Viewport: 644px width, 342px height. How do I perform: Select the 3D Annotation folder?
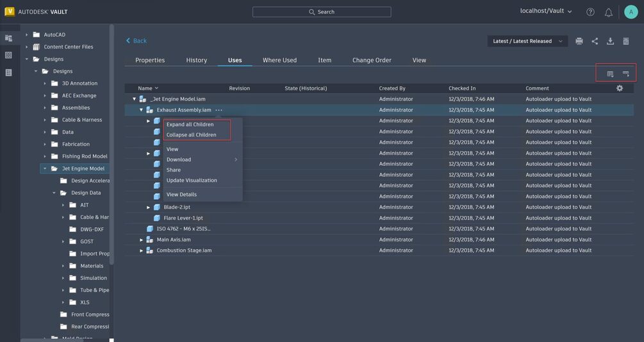(x=79, y=83)
